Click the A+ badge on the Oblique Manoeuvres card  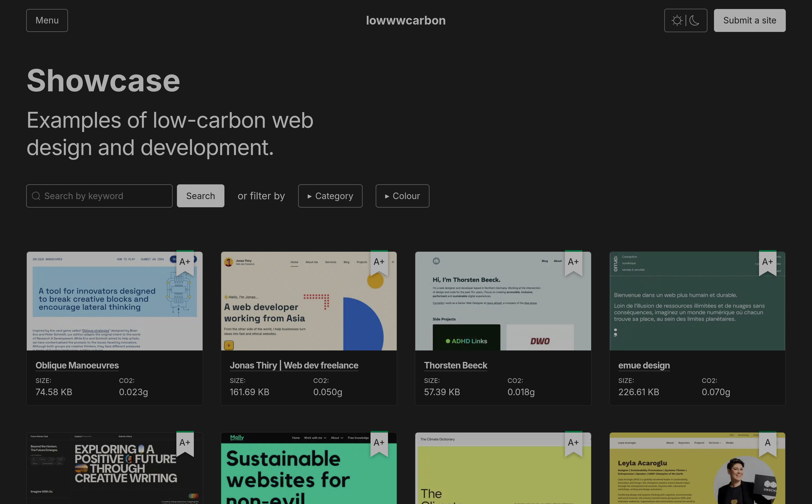click(185, 262)
